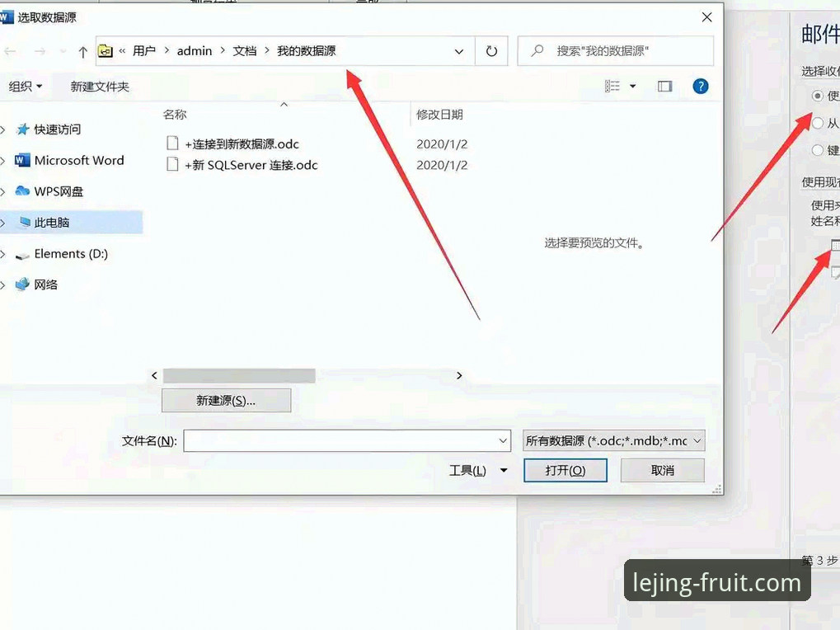Select 网络 in navigation pane

tap(45, 284)
